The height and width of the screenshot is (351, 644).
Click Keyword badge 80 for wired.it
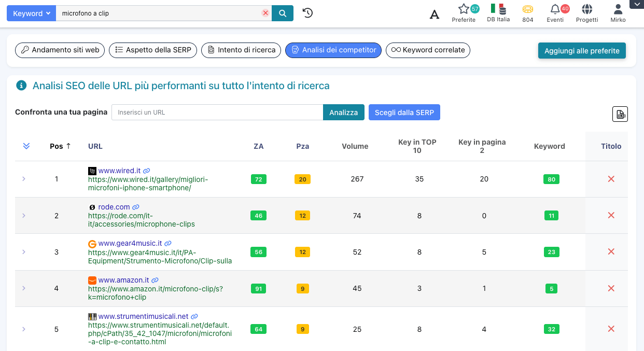551,179
